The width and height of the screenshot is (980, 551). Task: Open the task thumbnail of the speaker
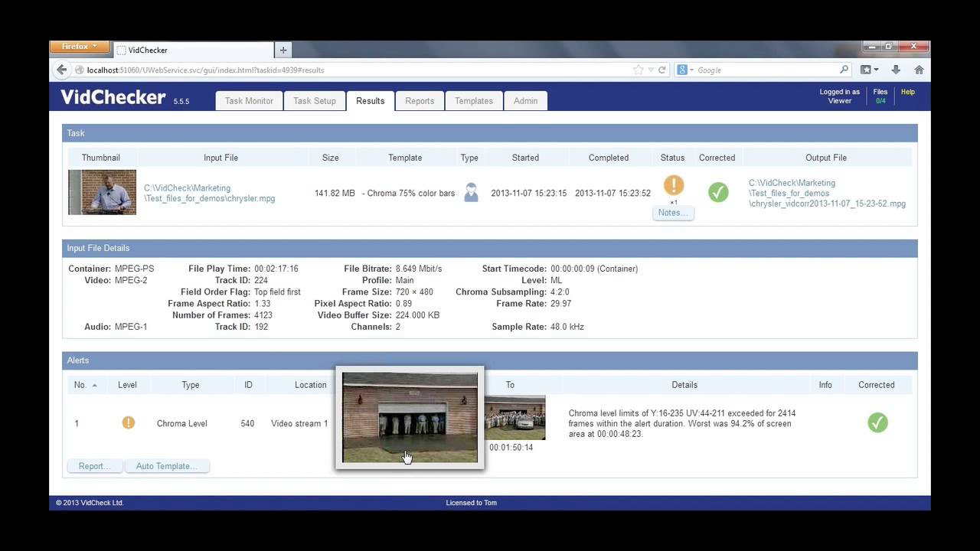[x=102, y=192]
